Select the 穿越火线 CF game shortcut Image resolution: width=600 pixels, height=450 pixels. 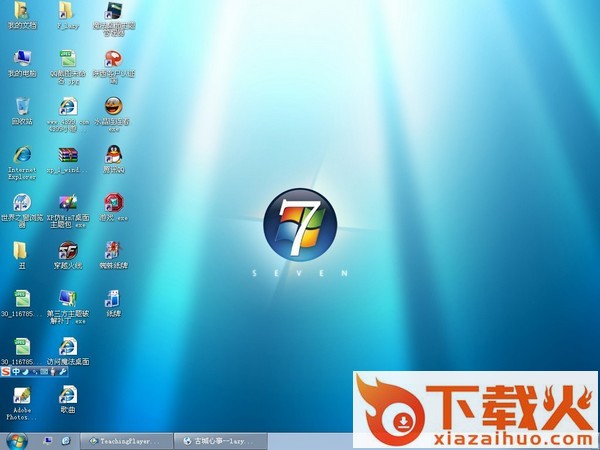pyautogui.click(x=68, y=250)
